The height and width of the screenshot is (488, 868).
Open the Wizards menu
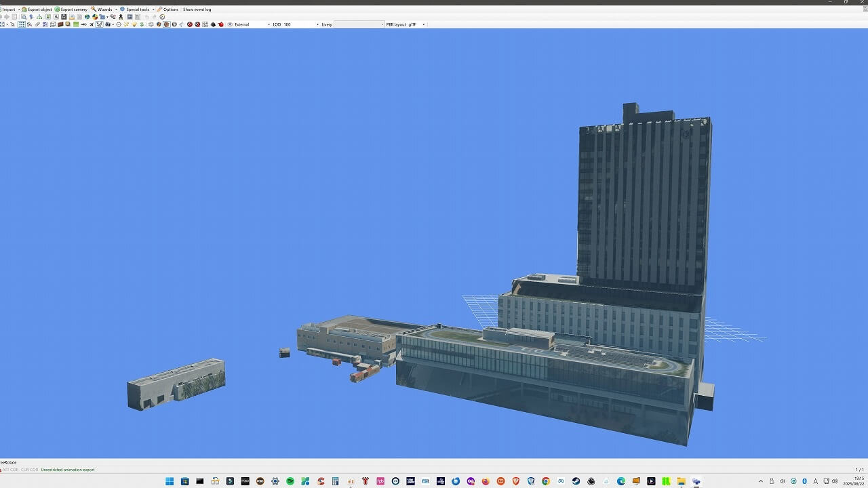[x=104, y=9]
